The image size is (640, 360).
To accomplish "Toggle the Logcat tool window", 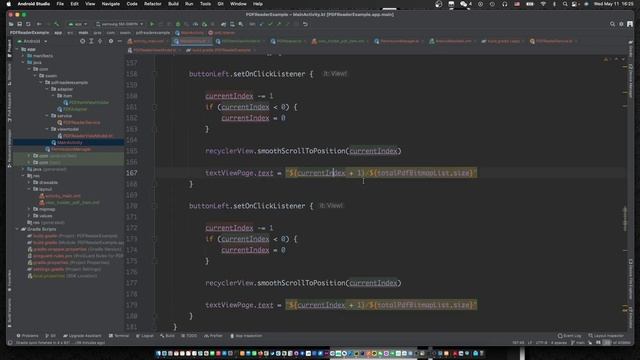I will click(x=144, y=336).
